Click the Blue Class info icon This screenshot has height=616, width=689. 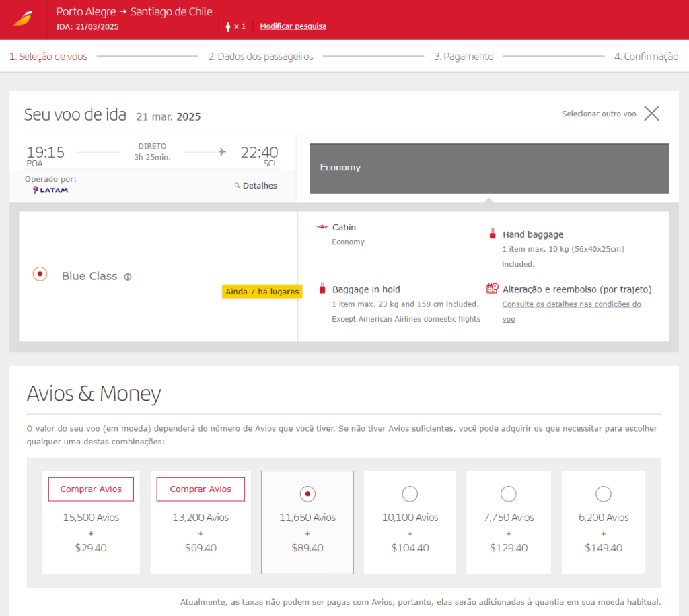pyautogui.click(x=127, y=277)
